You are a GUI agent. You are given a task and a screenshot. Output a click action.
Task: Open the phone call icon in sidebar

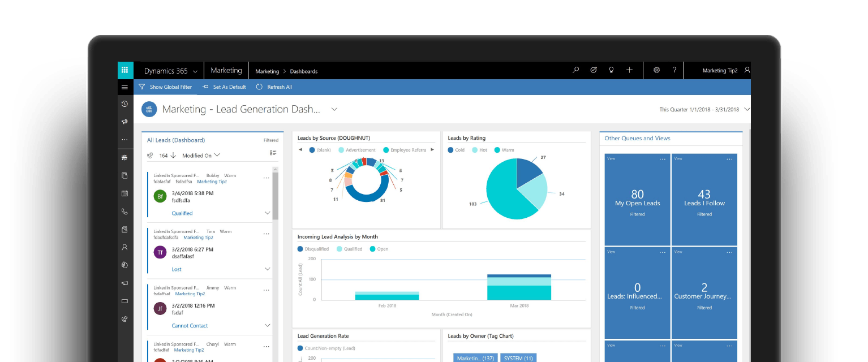(124, 212)
